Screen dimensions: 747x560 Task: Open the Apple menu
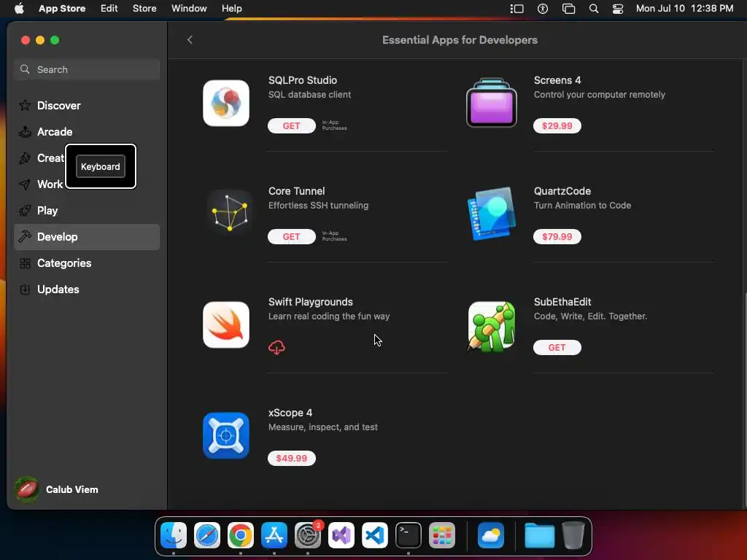click(x=19, y=8)
